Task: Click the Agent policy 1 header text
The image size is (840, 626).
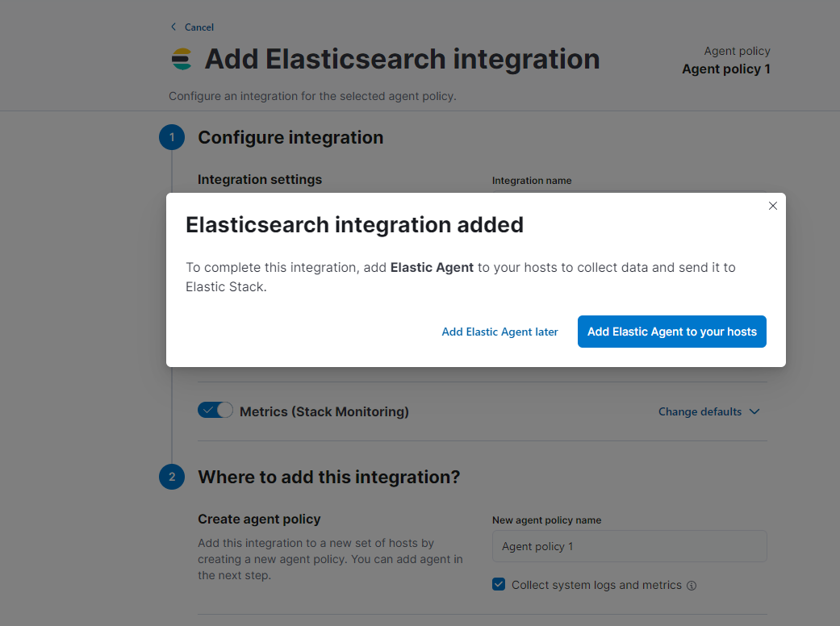Action: pos(726,69)
